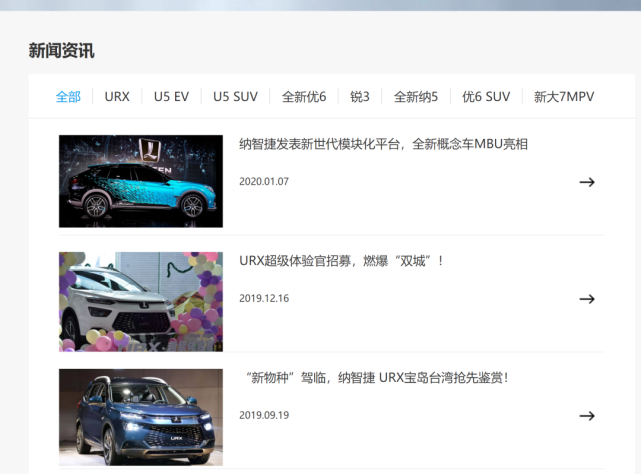Screen dimensions: 641x474
Task: Switch to the URX news tab
Action: coord(117,97)
